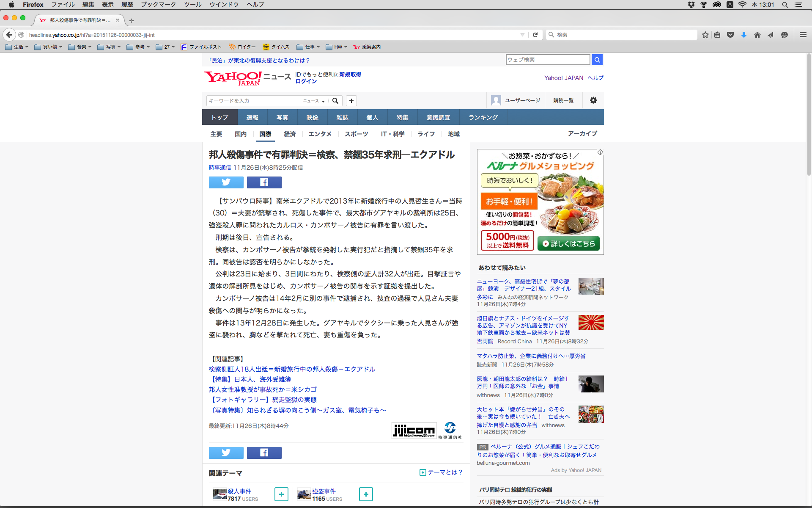Viewport: 812px width, 508px height.
Task: Open Firefox downloads arrow icon
Action: click(x=743, y=35)
